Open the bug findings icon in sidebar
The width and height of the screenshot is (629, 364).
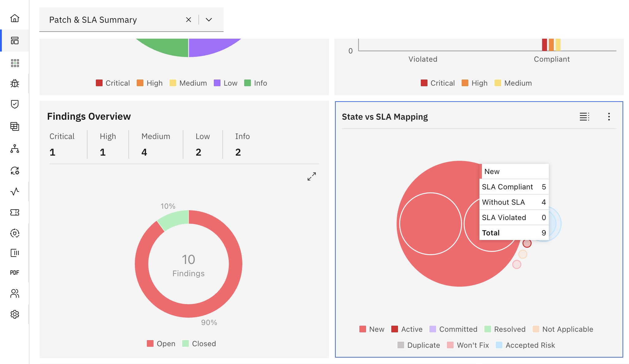pos(15,83)
